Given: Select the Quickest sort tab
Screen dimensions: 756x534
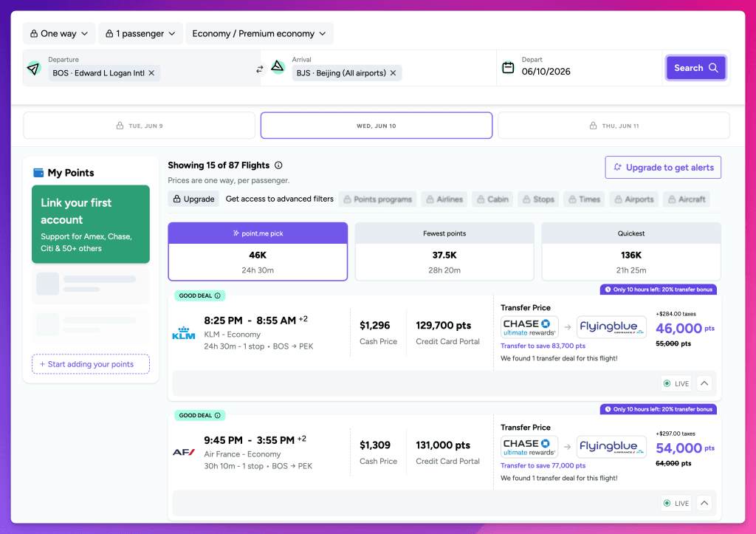Looking at the screenshot, I should pyautogui.click(x=631, y=251).
